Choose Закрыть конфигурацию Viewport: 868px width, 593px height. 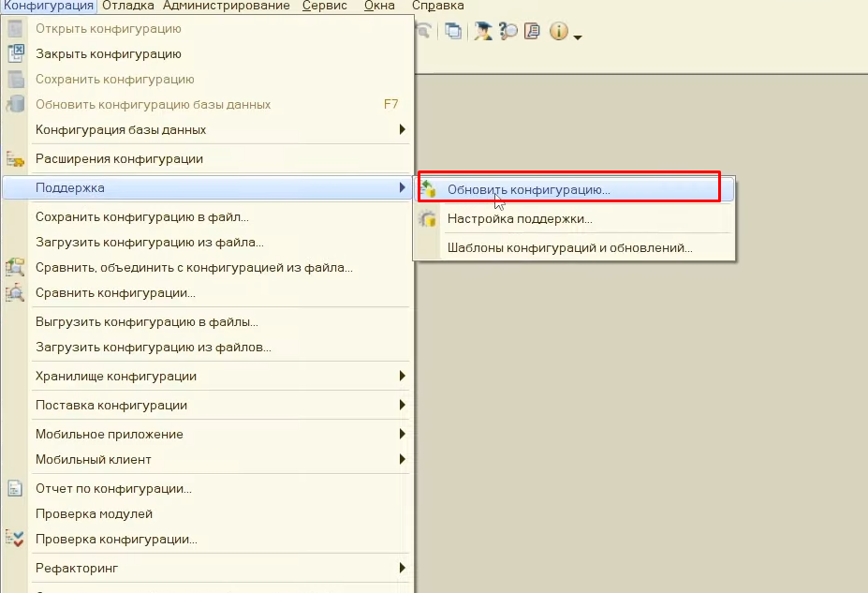208,54
